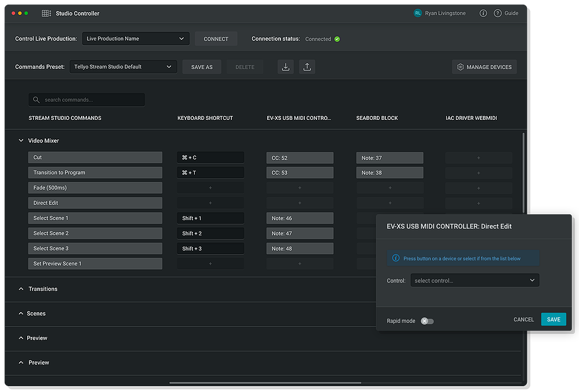Open MANAGE DEVICES
Viewport: 579px width, 392px height.
[484, 67]
